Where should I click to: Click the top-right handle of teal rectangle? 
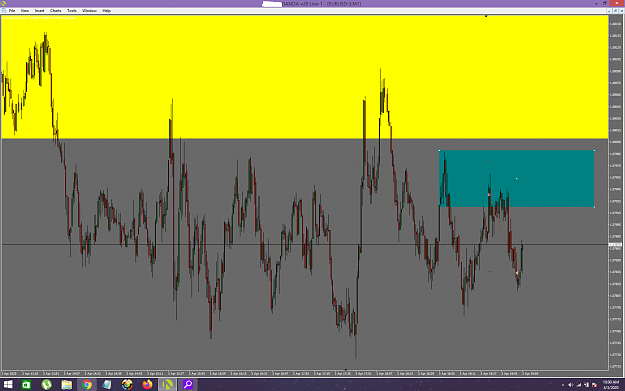(x=594, y=150)
